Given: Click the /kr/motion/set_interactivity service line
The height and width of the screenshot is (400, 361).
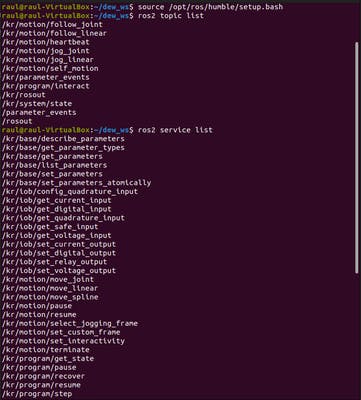Looking at the screenshot, I should pos(63,341).
